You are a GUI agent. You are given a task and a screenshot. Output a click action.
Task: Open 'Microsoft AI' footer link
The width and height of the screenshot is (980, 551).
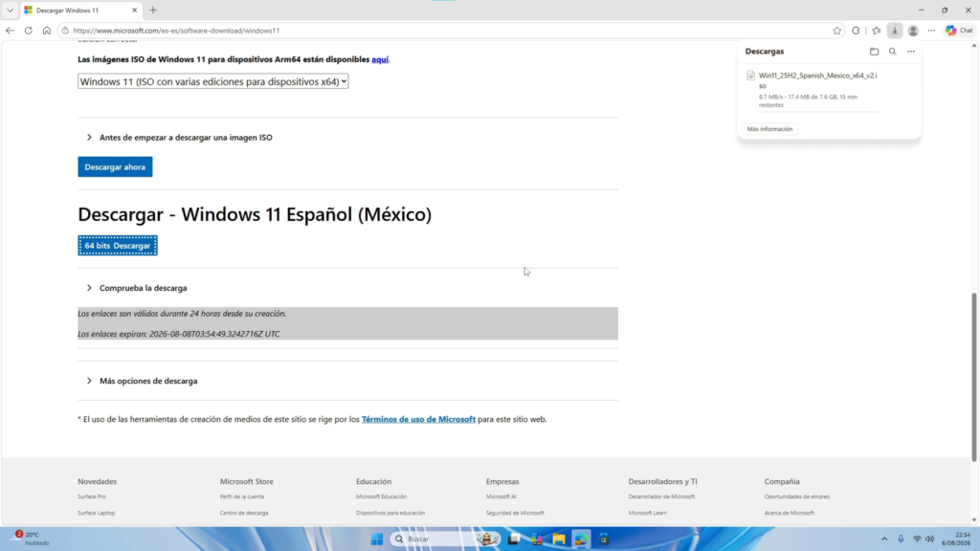tap(501, 496)
